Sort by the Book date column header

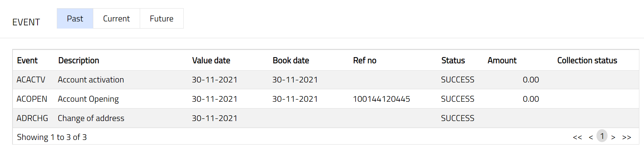point(291,60)
